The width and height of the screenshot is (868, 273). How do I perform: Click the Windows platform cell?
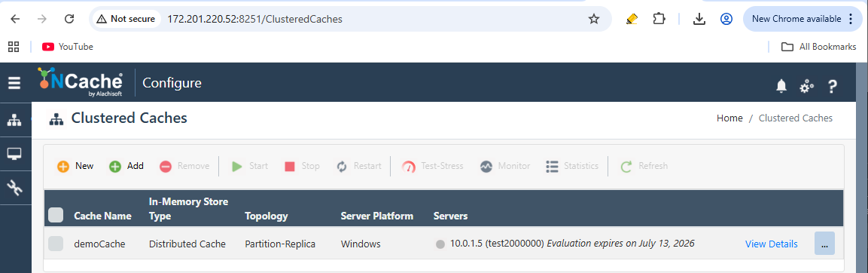click(x=361, y=244)
